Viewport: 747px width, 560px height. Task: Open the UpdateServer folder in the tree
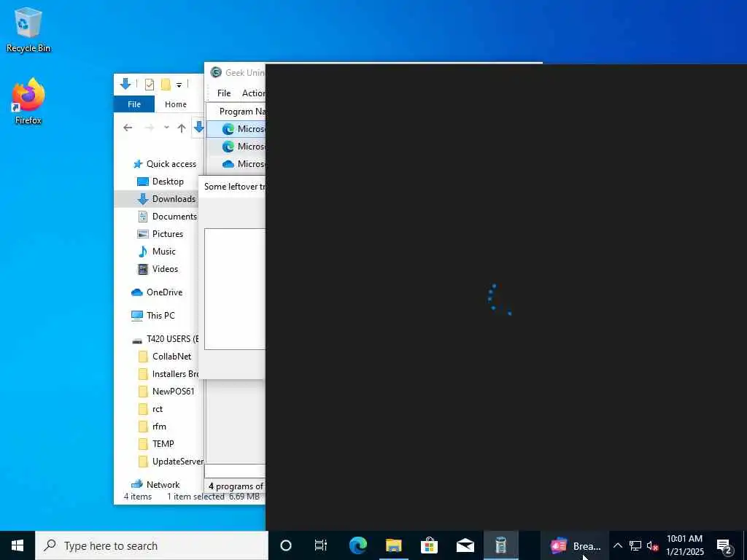click(171, 462)
